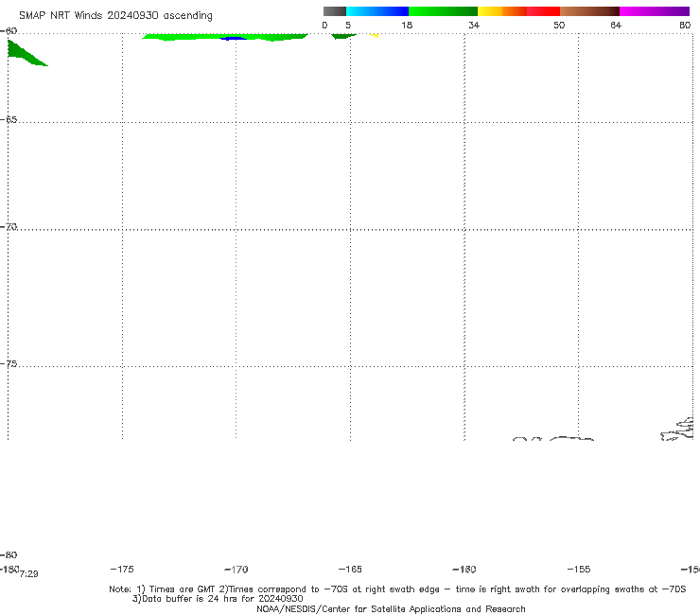The image size is (700, 615).
Task: Click the small blue wind patch in the green strip
Action: (234, 39)
